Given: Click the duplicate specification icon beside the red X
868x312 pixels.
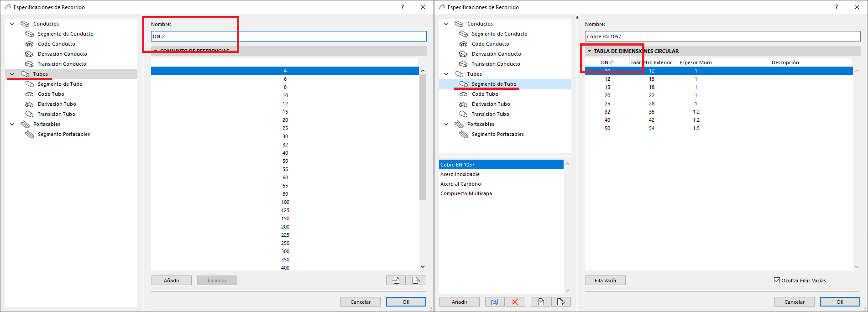Looking at the screenshot, I should pyautogui.click(x=494, y=302).
